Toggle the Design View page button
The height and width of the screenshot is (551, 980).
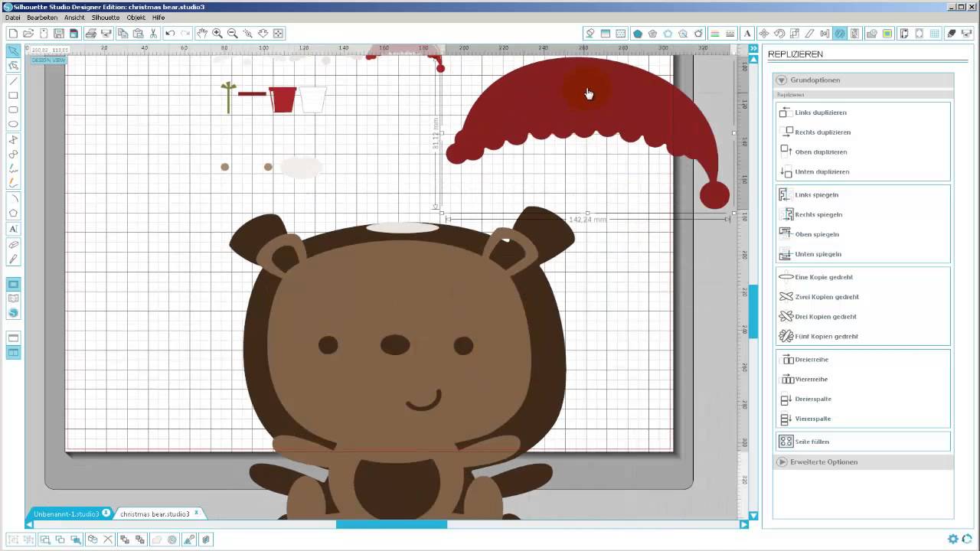(13, 285)
